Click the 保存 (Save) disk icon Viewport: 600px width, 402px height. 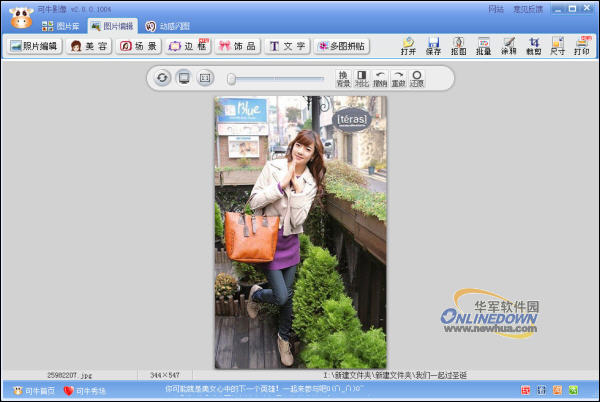(433, 46)
